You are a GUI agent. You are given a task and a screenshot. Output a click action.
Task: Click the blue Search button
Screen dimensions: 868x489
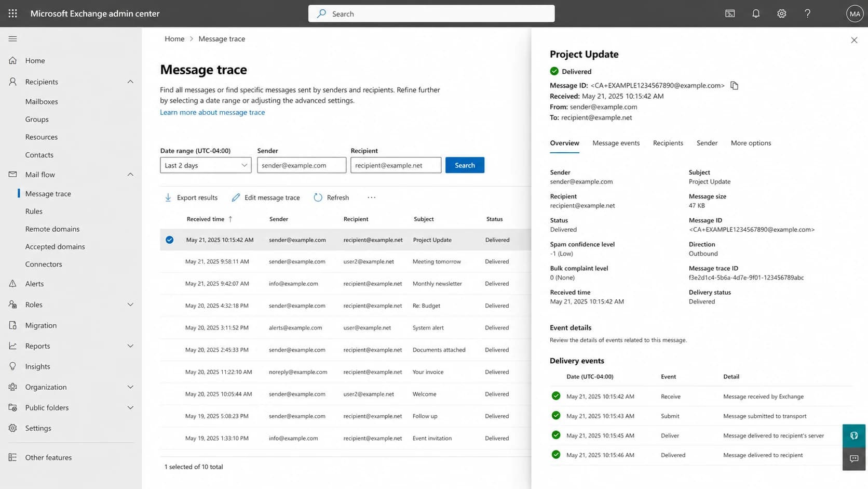tap(465, 165)
